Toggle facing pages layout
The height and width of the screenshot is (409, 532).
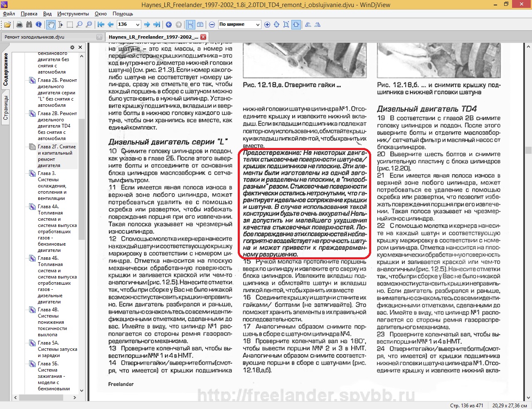[200, 25]
